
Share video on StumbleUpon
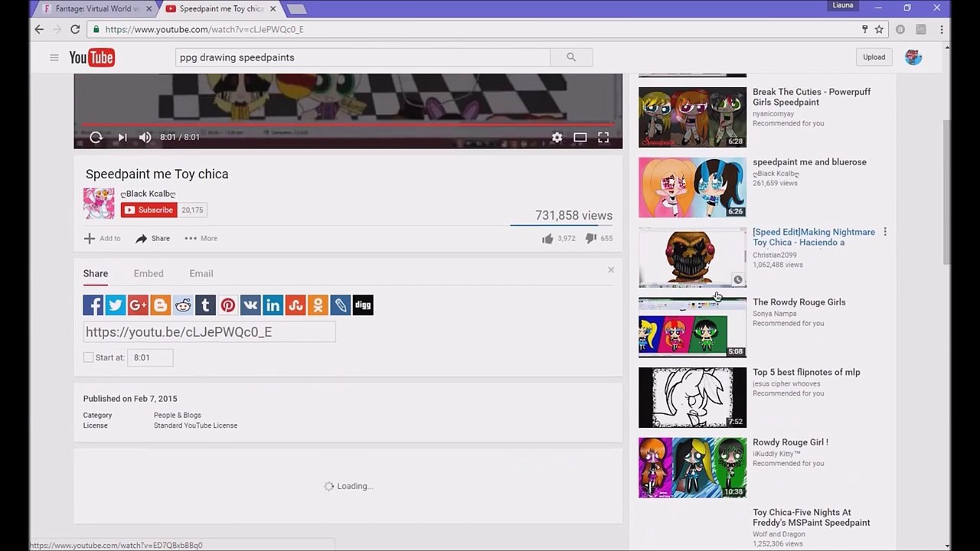pyautogui.click(x=296, y=305)
